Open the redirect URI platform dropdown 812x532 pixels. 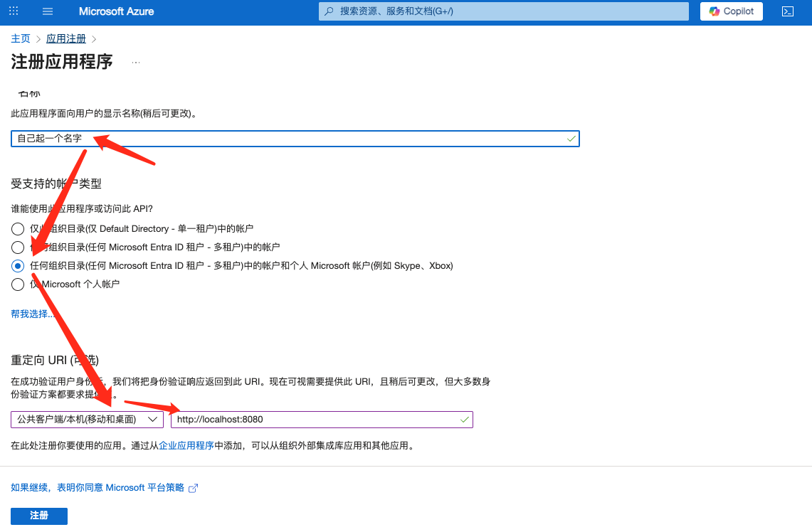point(87,420)
